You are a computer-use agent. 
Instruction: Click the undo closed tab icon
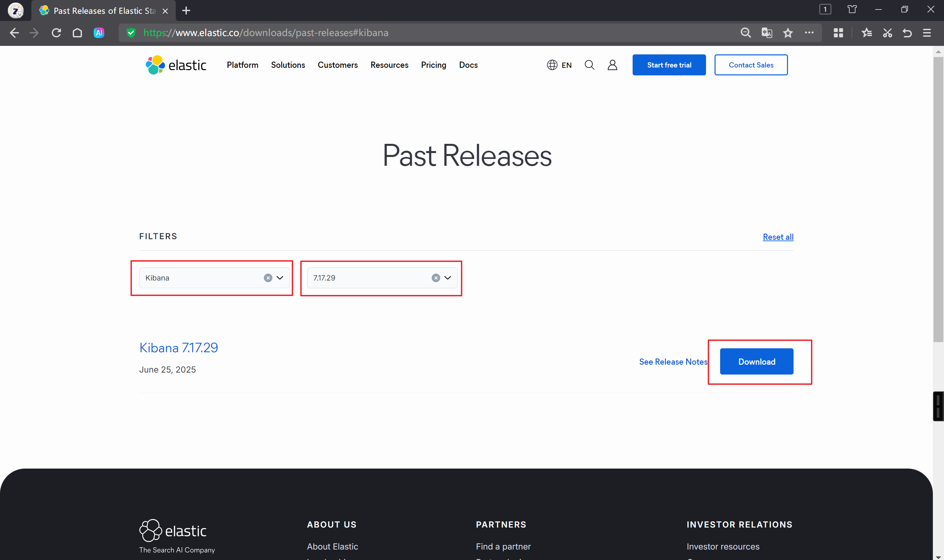(907, 33)
